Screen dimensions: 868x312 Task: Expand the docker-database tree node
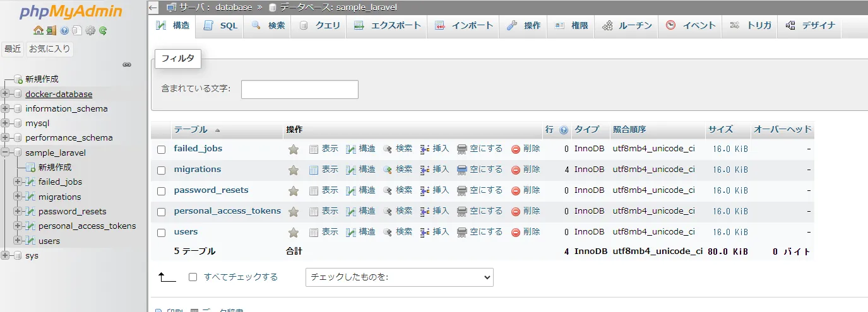tap(6, 94)
